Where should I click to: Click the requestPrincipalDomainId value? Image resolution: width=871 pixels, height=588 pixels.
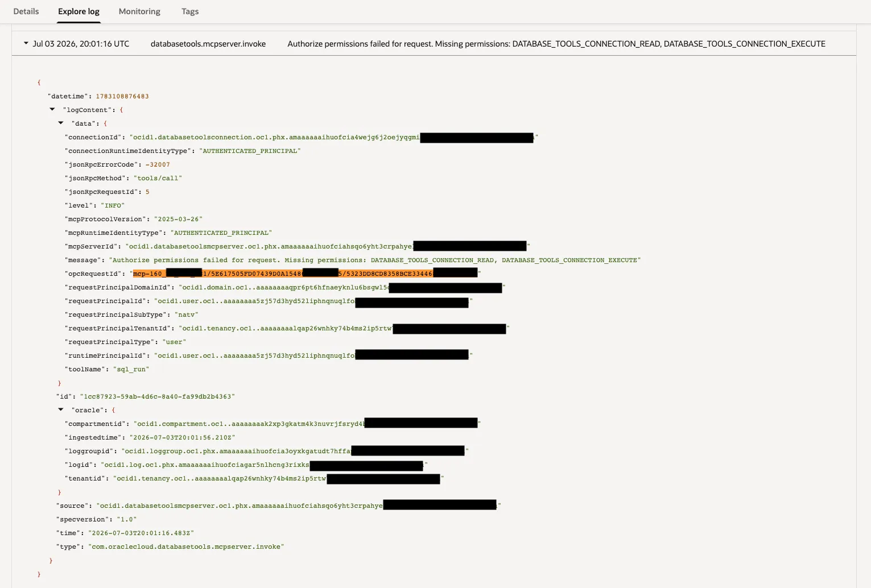342,287
